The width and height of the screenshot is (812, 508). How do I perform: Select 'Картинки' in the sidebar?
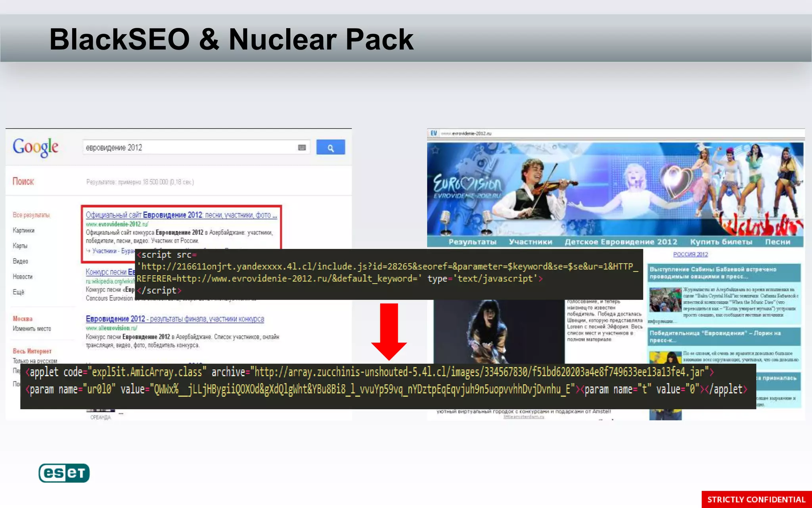click(23, 231)
